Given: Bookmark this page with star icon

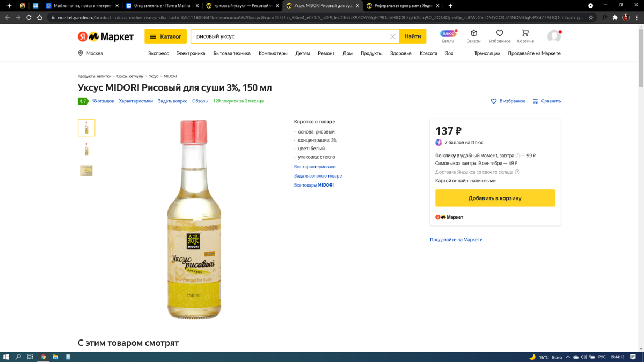Looking at the screenshot, I should click(x=591, y=17).
